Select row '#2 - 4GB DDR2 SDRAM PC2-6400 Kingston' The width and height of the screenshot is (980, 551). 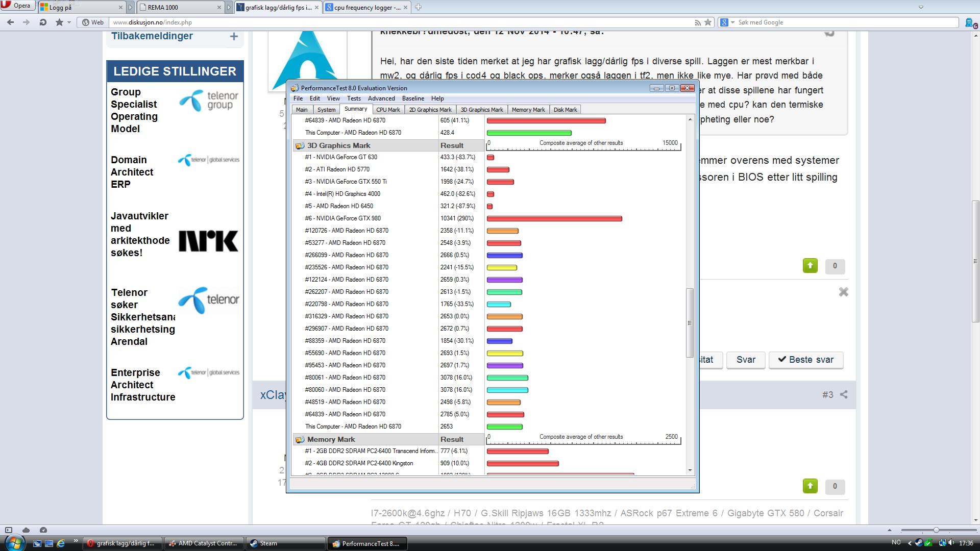point(490,463)
